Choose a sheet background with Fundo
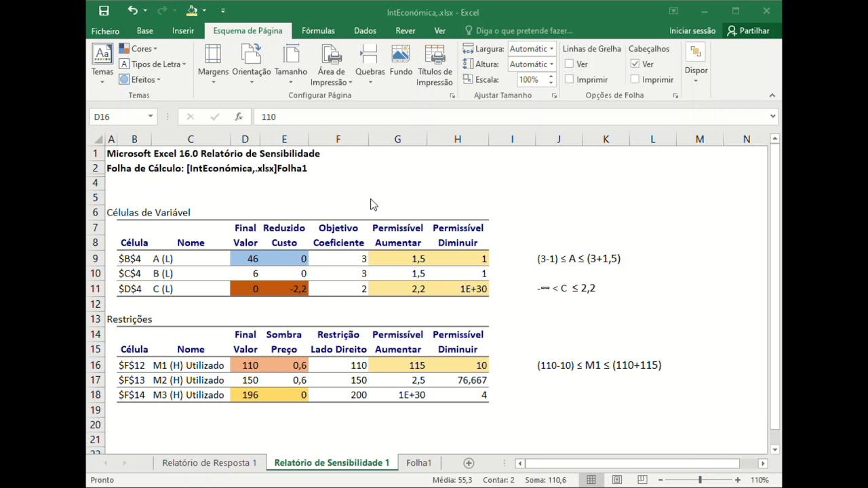The width and height of the screenshot is (868, 488). click(401, 61)
